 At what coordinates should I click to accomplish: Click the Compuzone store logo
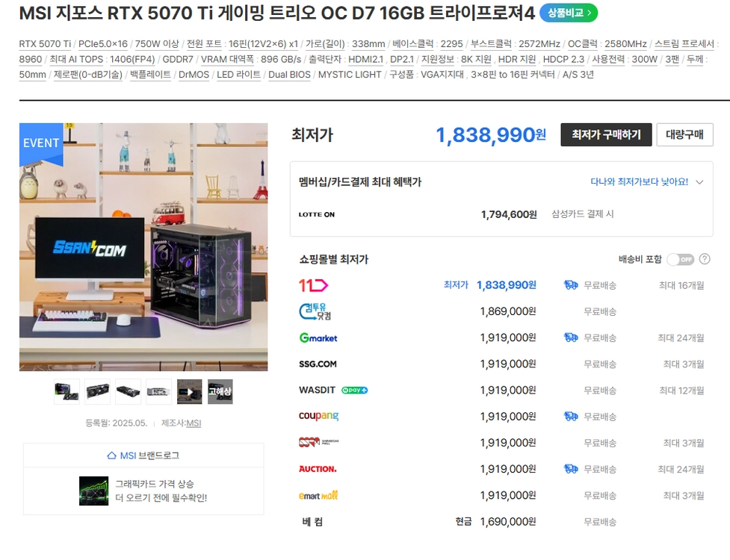[315, 311]
